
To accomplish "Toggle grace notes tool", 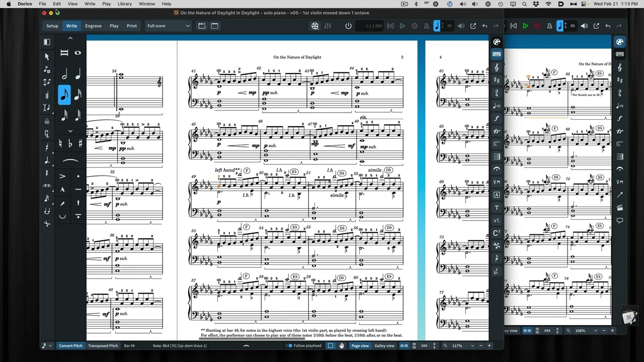I will point(47,198).
